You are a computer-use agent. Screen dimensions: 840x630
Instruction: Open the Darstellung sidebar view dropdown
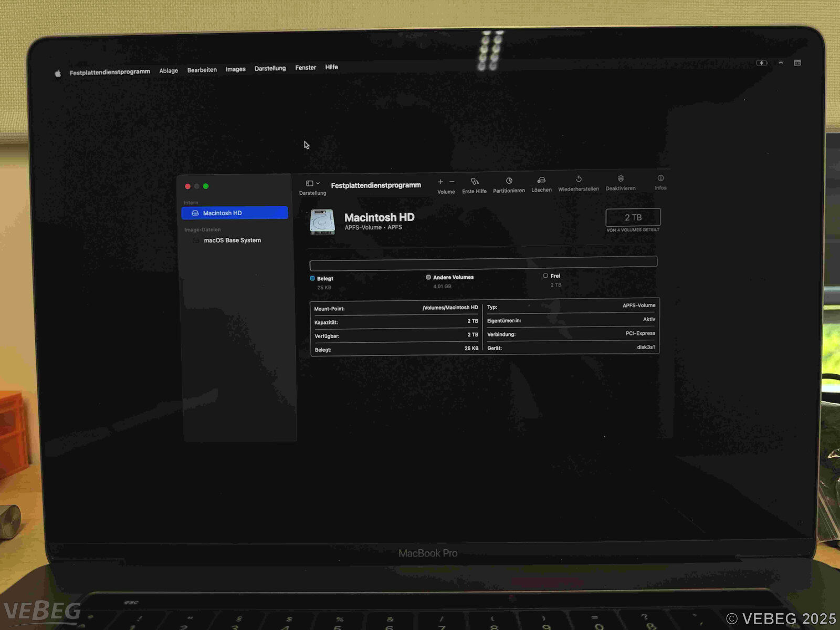pos(312,184)
